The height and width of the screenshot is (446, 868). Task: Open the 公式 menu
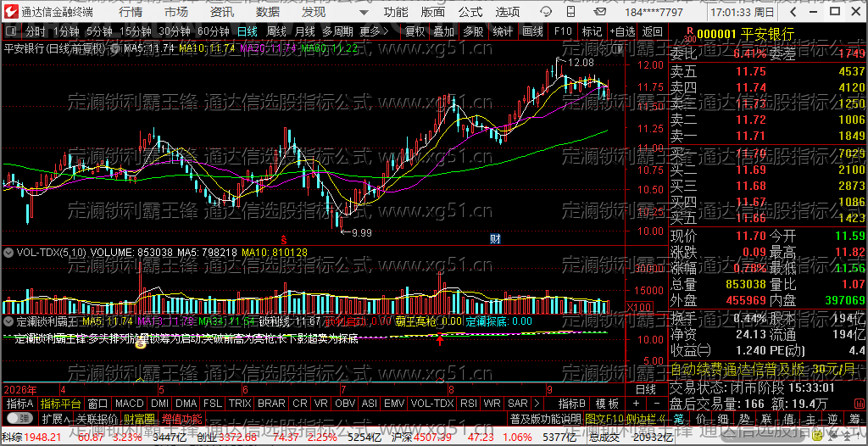[470, 12]
